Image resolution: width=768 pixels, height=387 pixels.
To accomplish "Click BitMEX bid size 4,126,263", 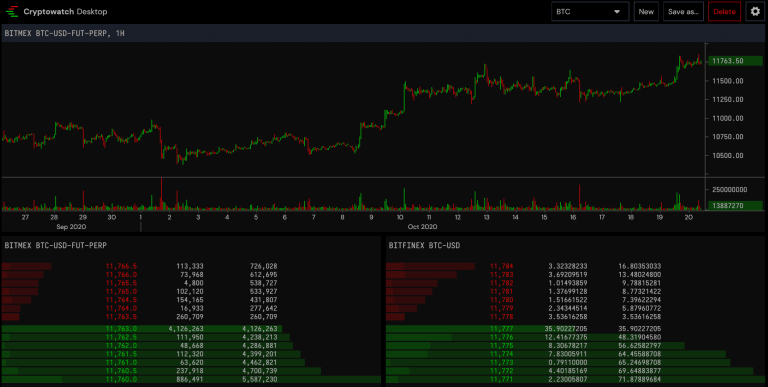I will [186, 329].
